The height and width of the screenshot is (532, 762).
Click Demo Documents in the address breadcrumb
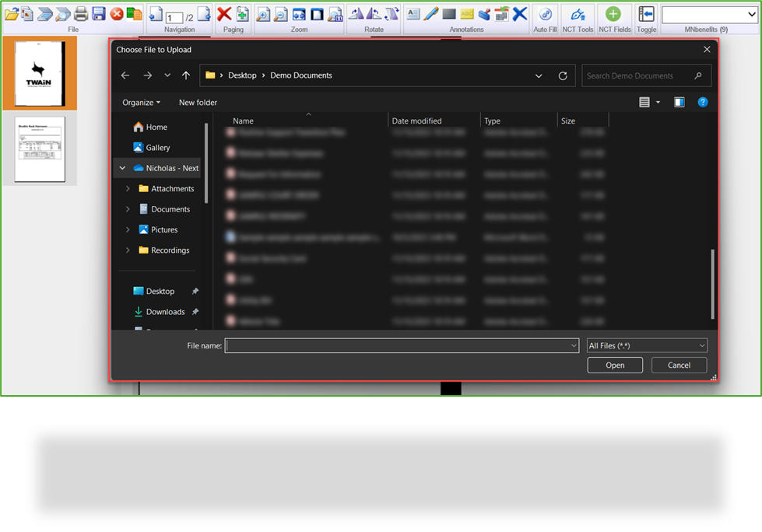pos(301,75)
